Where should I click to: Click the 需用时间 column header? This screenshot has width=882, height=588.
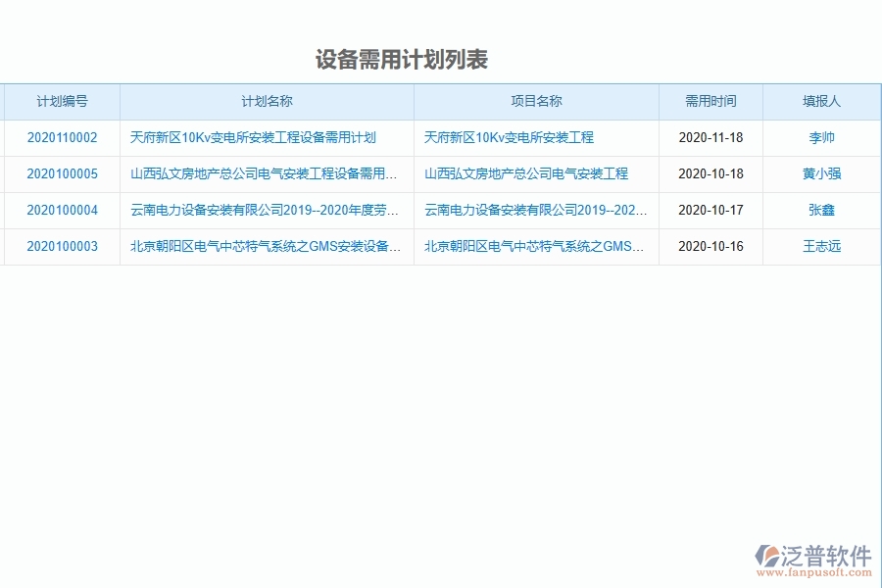point(710,101)
